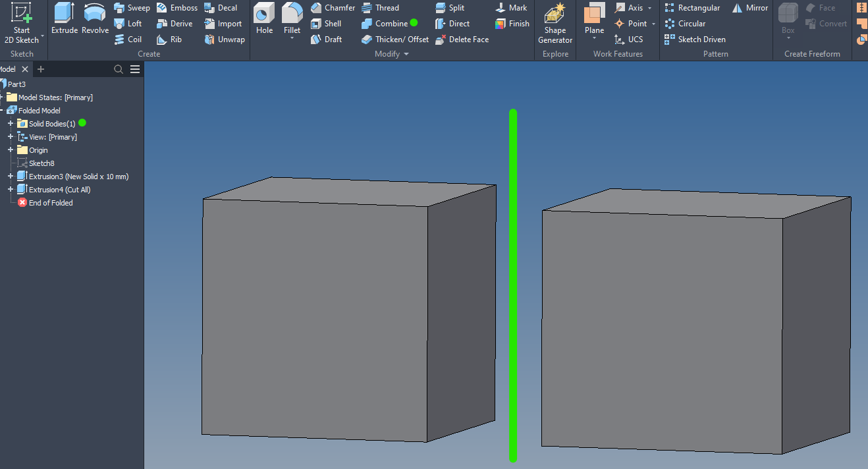Close the Model browser tab
This screenshot has width=868, height=469.
click(25, 69)
